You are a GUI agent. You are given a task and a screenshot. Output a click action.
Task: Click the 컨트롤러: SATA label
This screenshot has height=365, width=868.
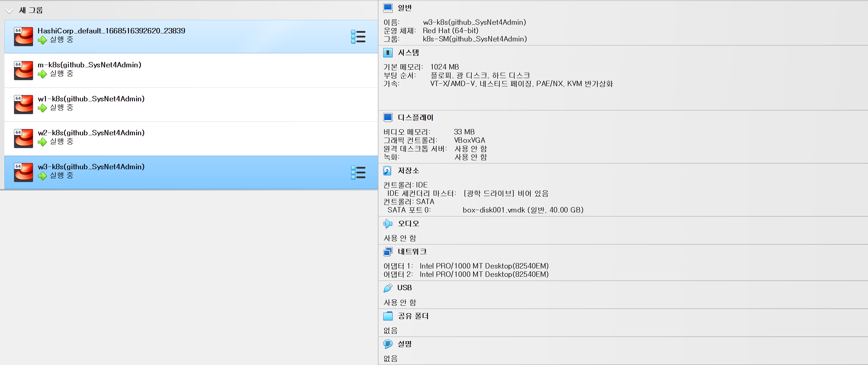[x=409, y=202]
